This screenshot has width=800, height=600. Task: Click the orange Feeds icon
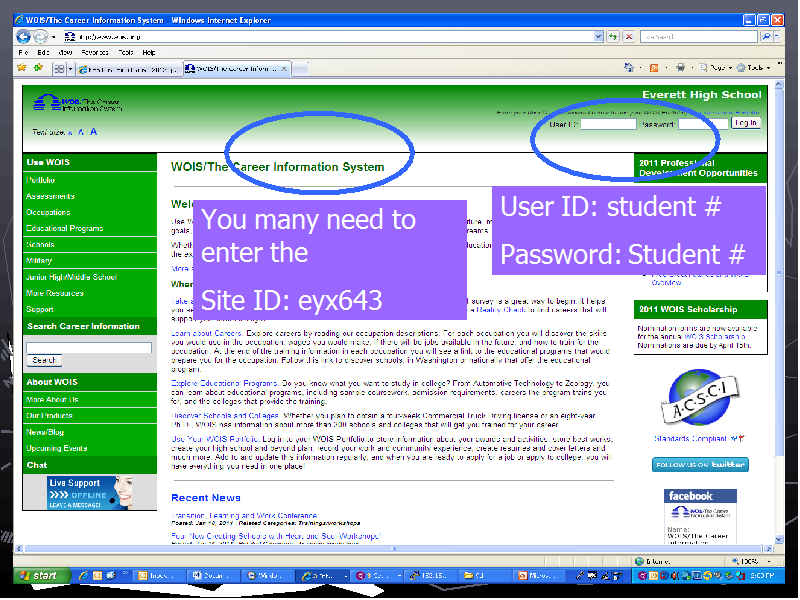[x=654, y=68]
